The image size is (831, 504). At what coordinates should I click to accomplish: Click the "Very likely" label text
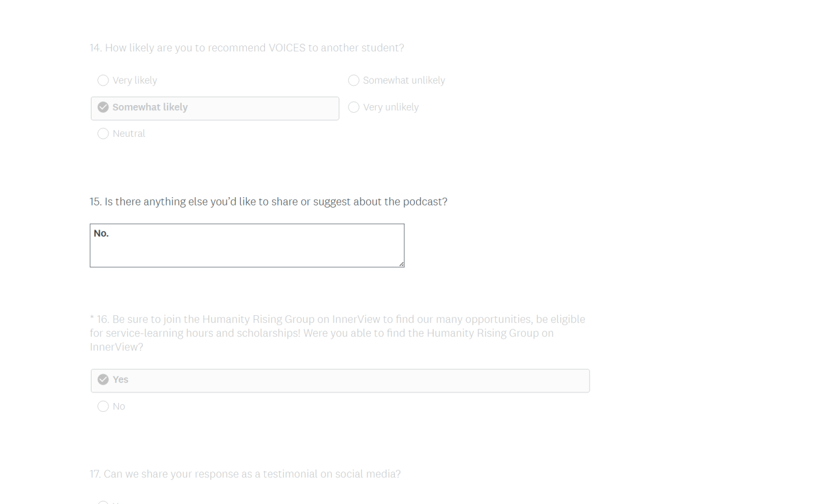[x=135, y=80]
